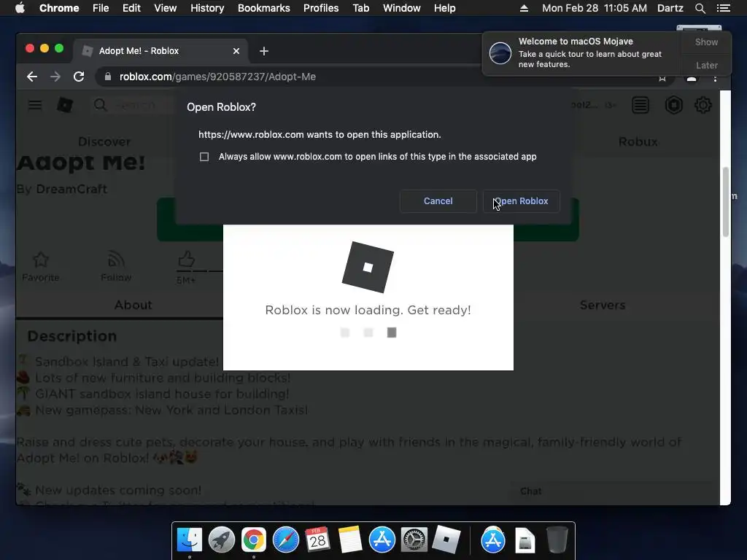Open Chrome from the Dock

click(253, 540)
